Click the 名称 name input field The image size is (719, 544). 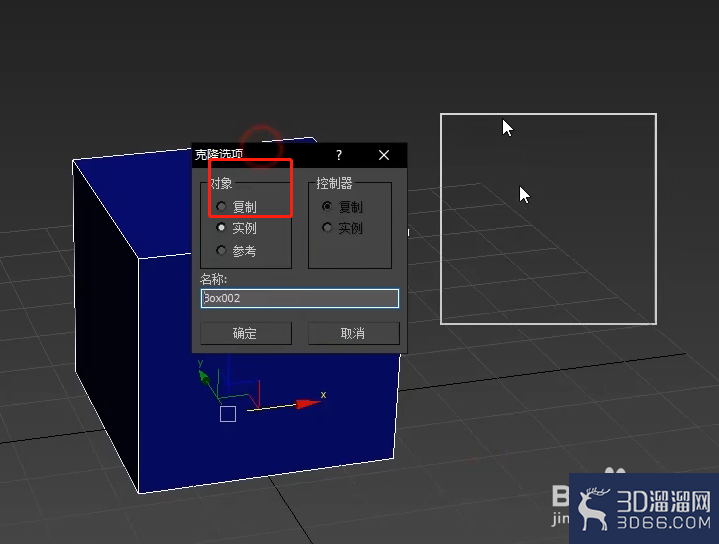[300, 298]
